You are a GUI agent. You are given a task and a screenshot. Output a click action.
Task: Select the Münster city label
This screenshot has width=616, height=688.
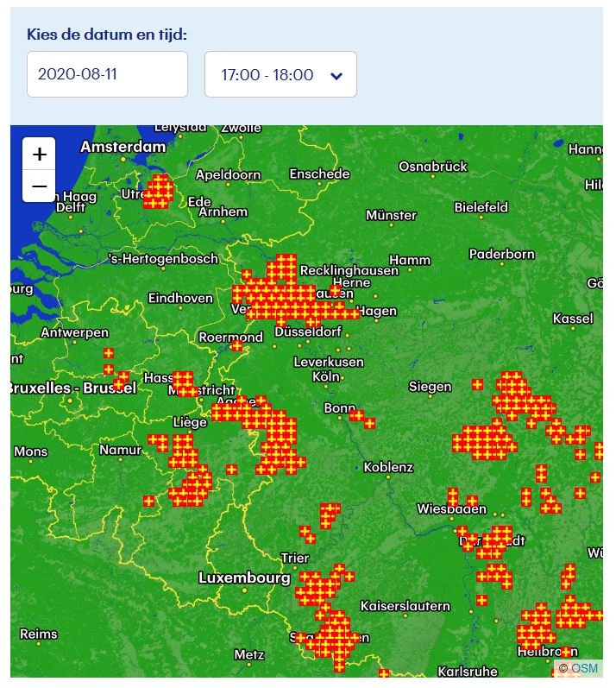coord(391,215)
